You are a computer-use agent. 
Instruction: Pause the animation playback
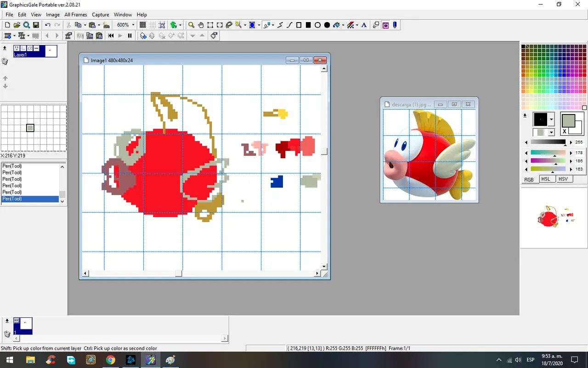coord(130,35)
